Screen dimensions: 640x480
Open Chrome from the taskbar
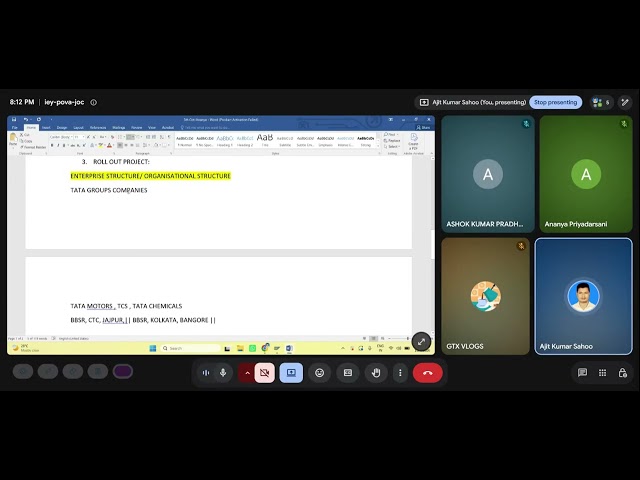[x=265, y=348]
